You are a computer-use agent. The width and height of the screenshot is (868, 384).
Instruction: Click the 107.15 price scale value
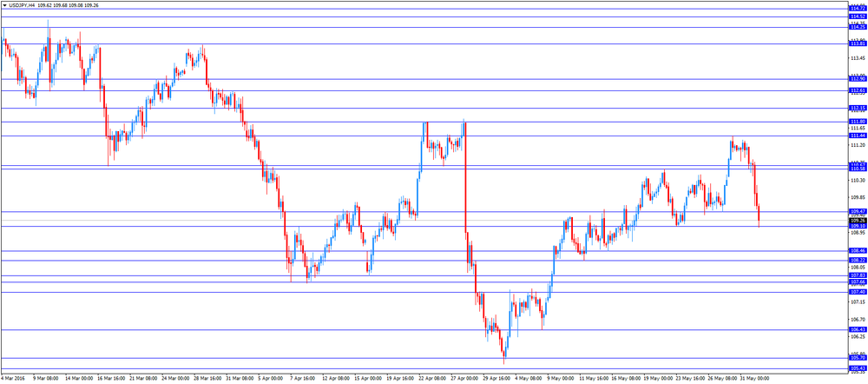coord(857,302)
